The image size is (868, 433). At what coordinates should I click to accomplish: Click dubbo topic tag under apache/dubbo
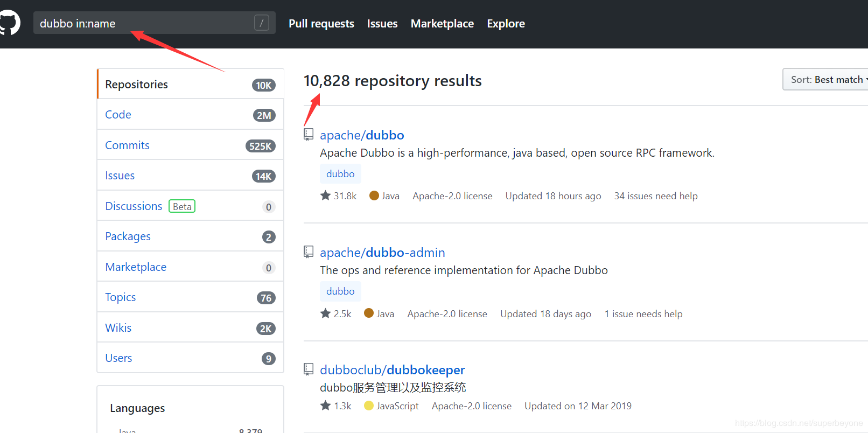coord(340,174)
